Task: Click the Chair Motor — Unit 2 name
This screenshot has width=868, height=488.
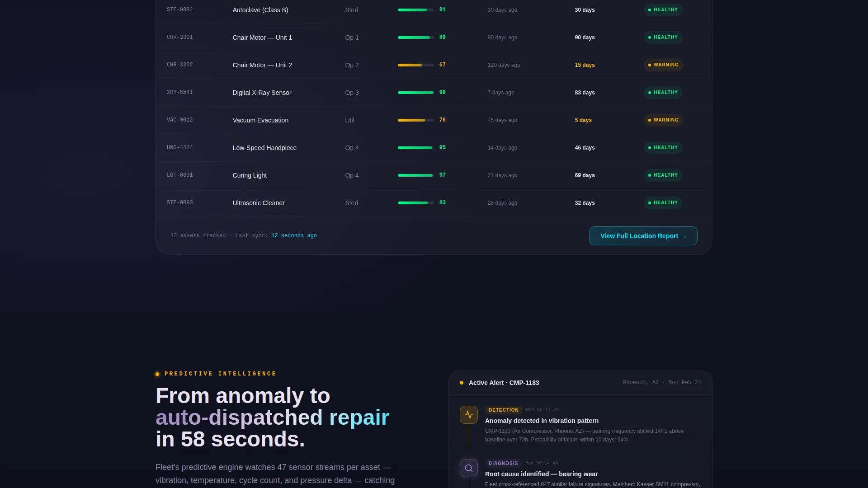Action: point(262,65)
